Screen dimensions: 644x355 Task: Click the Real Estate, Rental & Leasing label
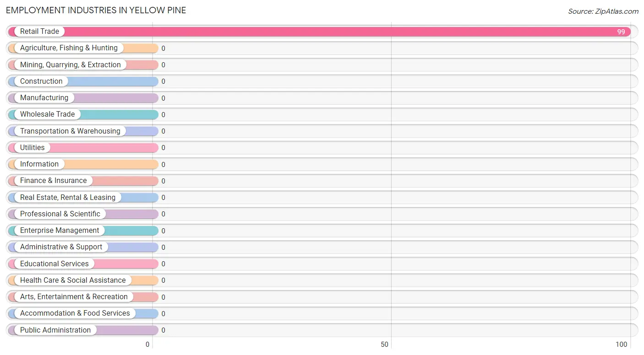tap(68, 198)
